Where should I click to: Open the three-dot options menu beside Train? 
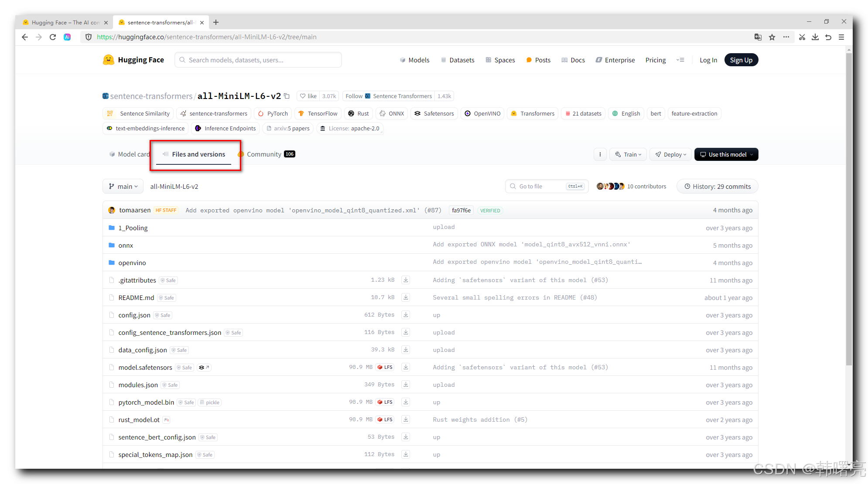(x=600, y=154)
